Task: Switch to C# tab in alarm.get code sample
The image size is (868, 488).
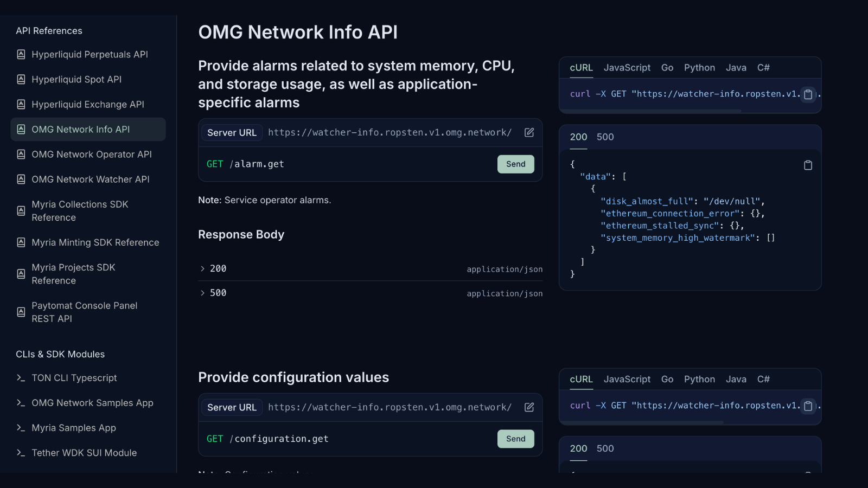Action: 763,68
